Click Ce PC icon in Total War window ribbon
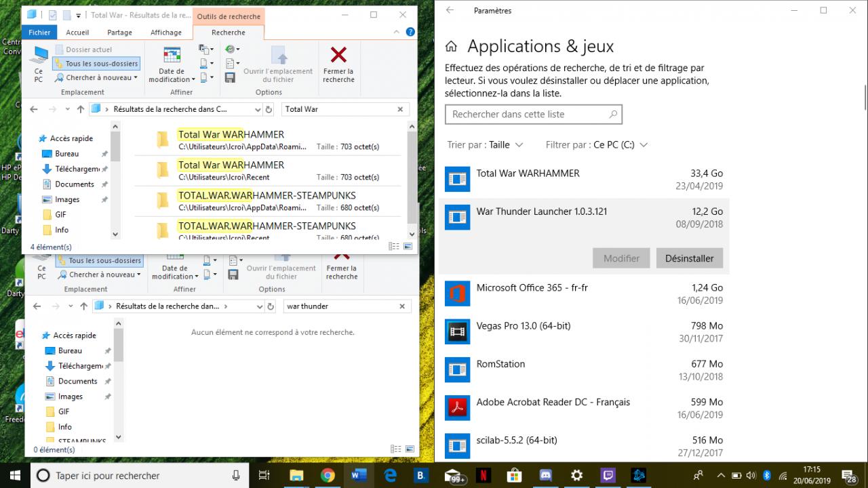 39,64
